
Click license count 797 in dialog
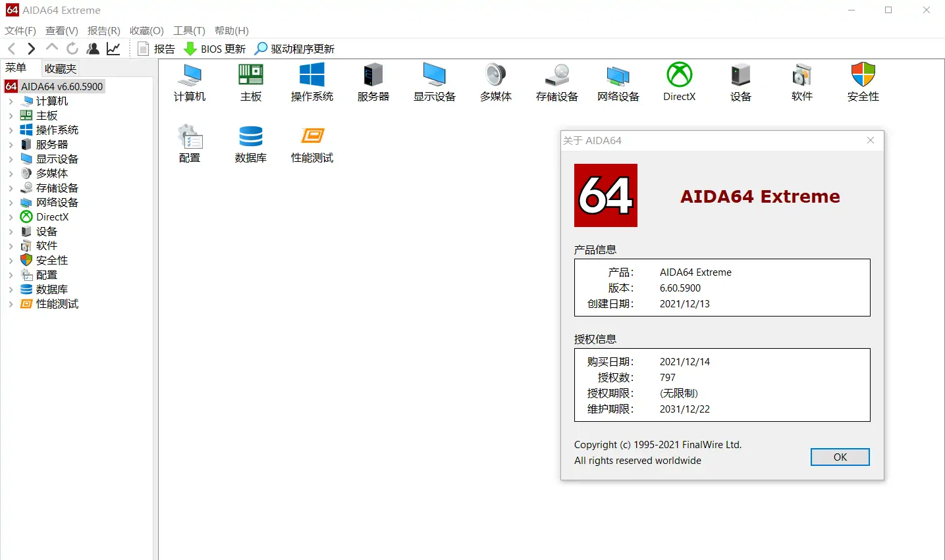pos(668,378)
